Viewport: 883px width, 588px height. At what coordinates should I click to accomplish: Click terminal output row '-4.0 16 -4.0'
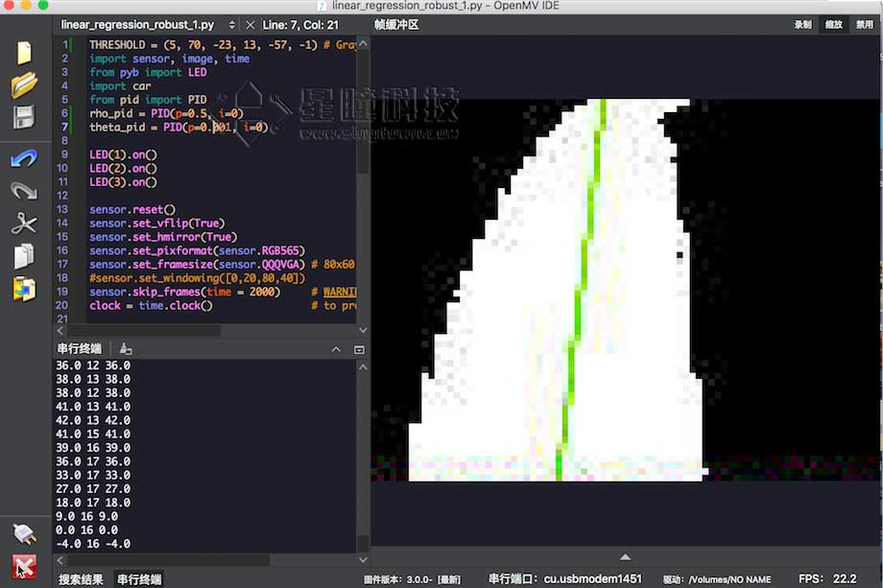(93, 544)
